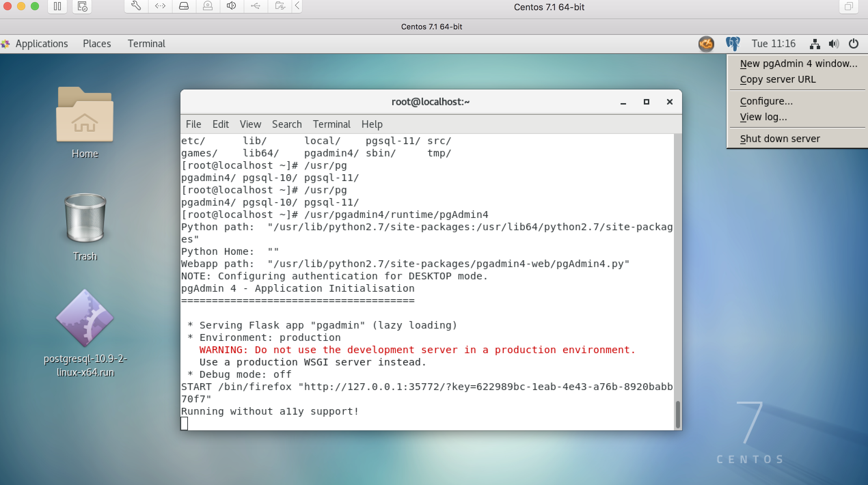Open the Applications menu in top panel
The width and height of the screenshot is (868, 485).
pyautogui.click(x=41, y=44)
